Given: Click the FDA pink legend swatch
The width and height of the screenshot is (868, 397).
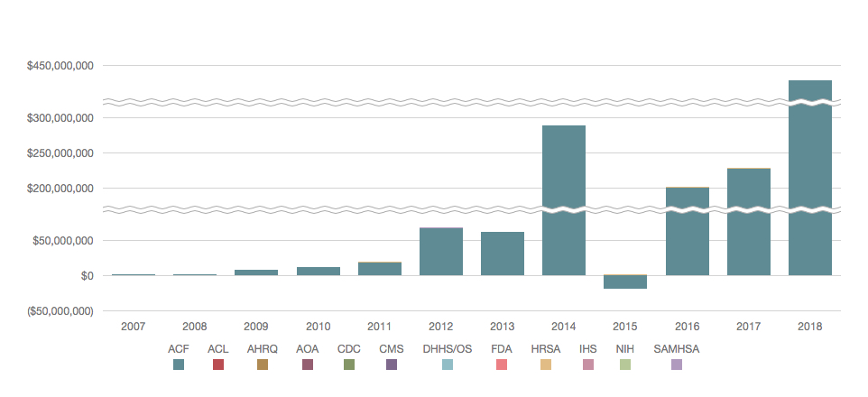Looking at the screenshot, I should pos(502,365).
